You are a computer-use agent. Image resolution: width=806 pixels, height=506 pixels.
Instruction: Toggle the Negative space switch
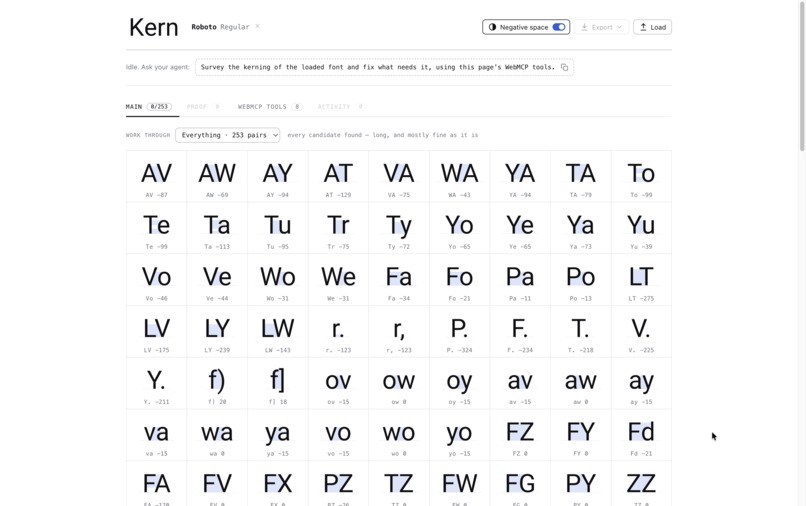(x=559, y=27)
